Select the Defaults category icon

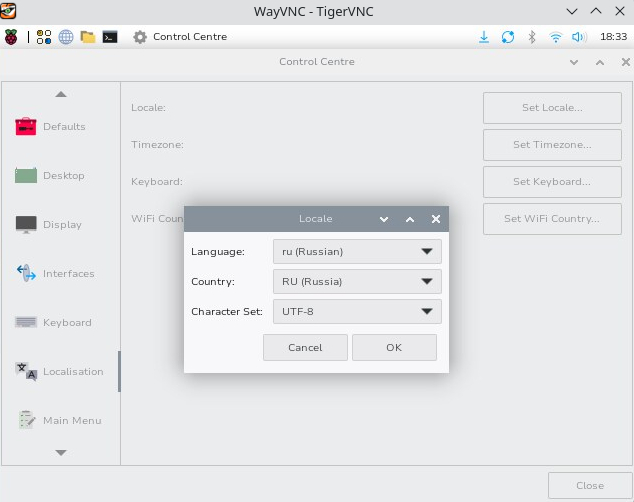pos(26,127)
